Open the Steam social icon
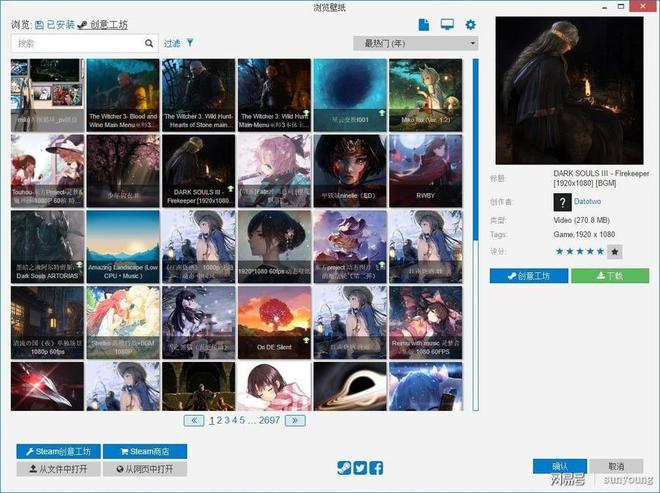This screenshot has height=493, width=660. tap(344, 467)
